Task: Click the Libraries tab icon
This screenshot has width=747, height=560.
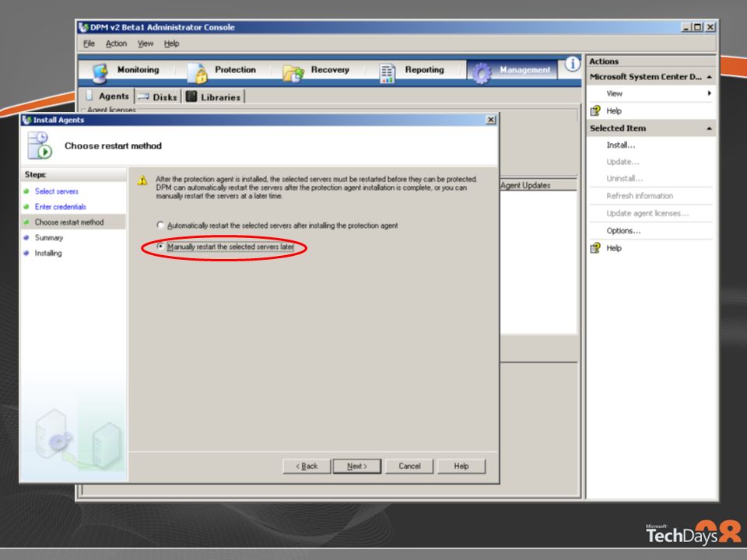Action: [191, 96]
